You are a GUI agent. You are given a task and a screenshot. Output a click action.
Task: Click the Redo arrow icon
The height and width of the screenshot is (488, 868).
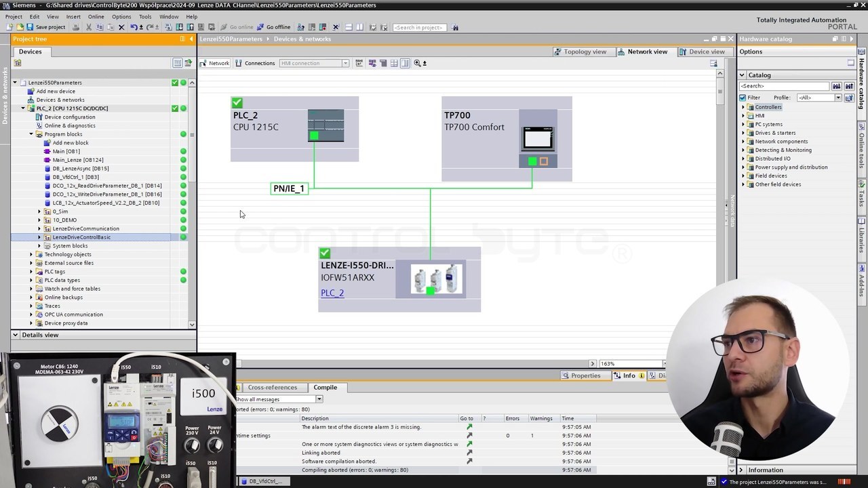(149, 27)
